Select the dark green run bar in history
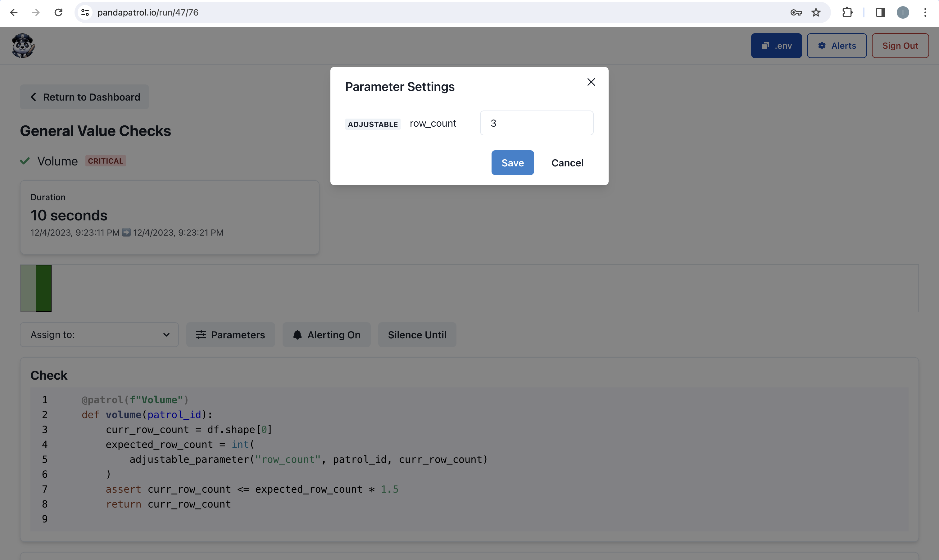This screenshot has height=560, width=939. pyautogui.click(x=44, y=288)
